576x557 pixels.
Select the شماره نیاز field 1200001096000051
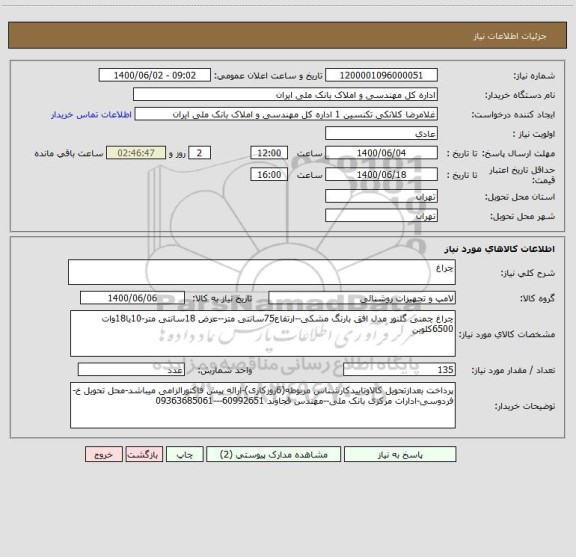(x=381, y=75)
